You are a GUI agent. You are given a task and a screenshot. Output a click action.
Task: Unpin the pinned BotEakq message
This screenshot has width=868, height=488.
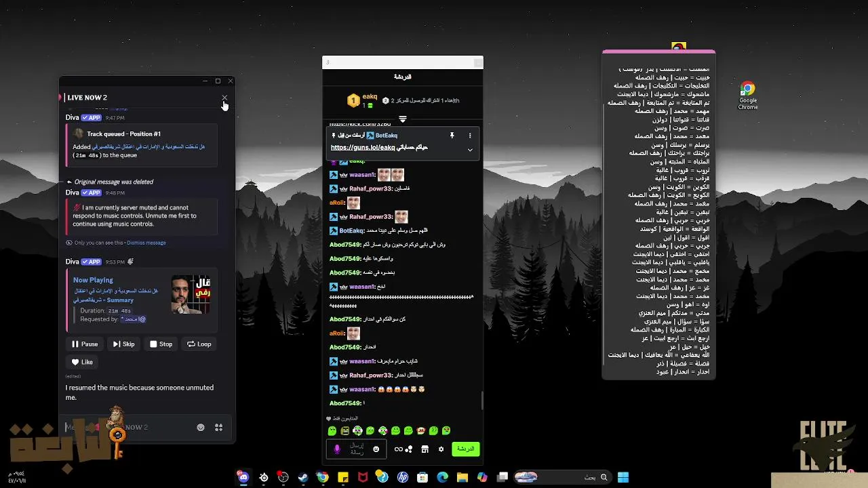point(452,136)
